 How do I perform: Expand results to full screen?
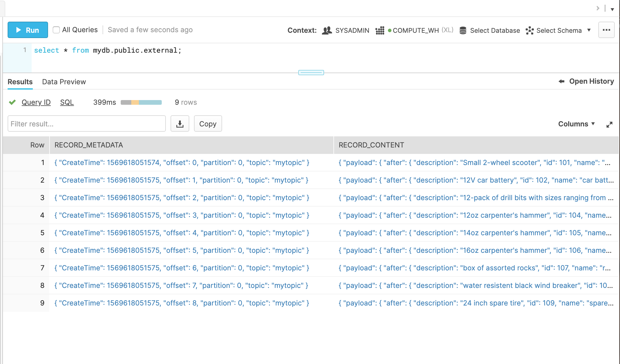(x=609, y=124)
